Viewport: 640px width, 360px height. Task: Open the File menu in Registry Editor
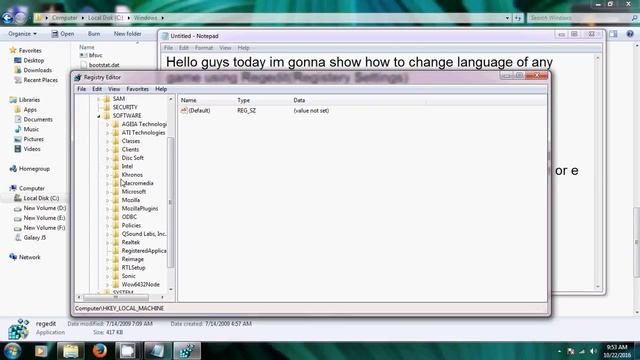[82, 89]
